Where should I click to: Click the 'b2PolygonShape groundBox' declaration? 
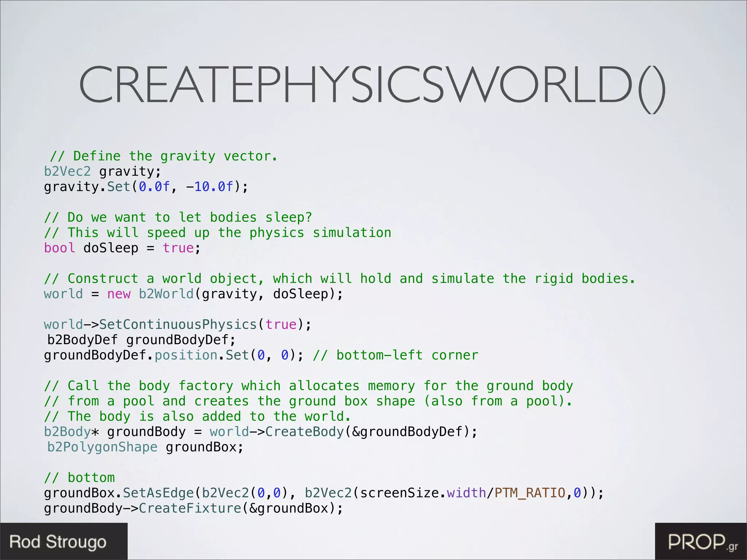145,447
